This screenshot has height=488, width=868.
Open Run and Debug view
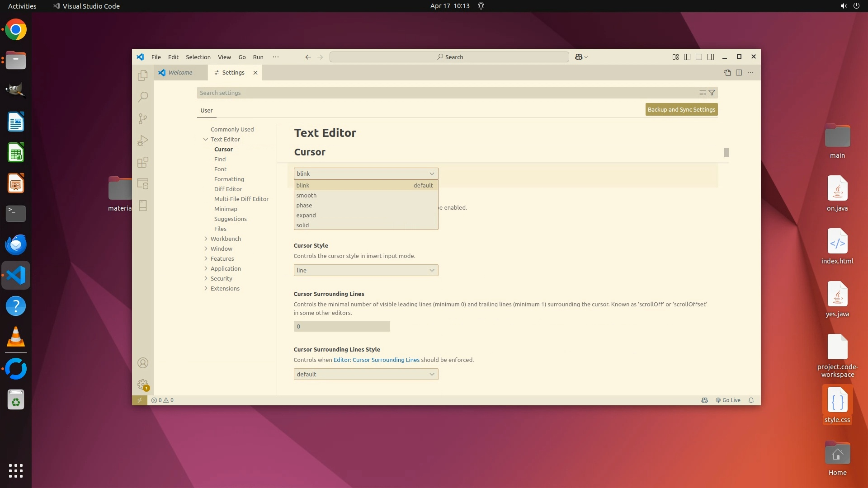pyautogui.click(x=143, y=141)
